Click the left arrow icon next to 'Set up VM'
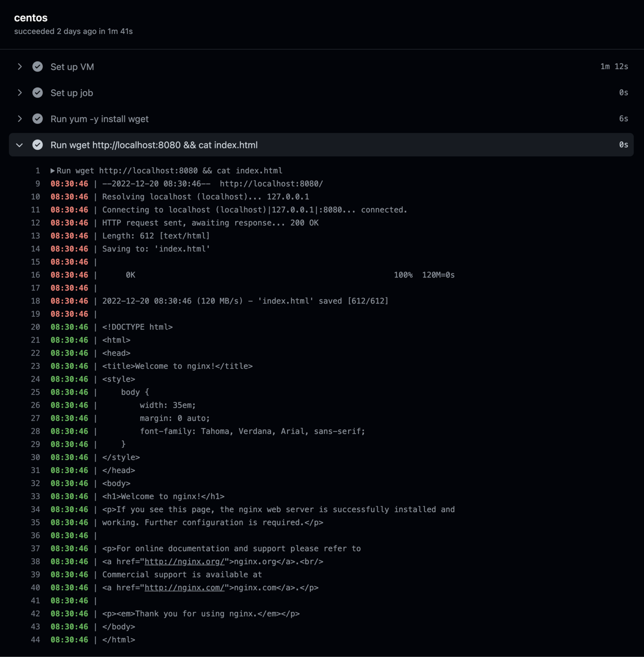 tap(20, 67)
